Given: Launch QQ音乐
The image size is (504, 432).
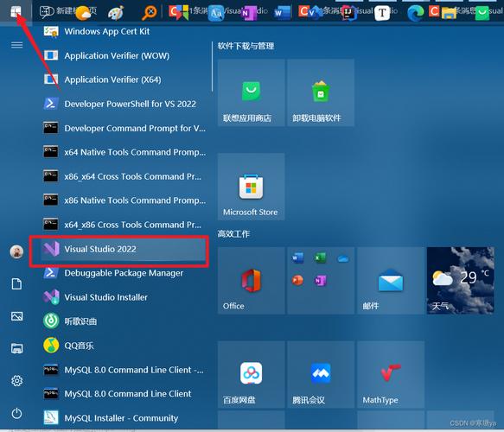Looking at the screenshot, I should pos(124,346).
